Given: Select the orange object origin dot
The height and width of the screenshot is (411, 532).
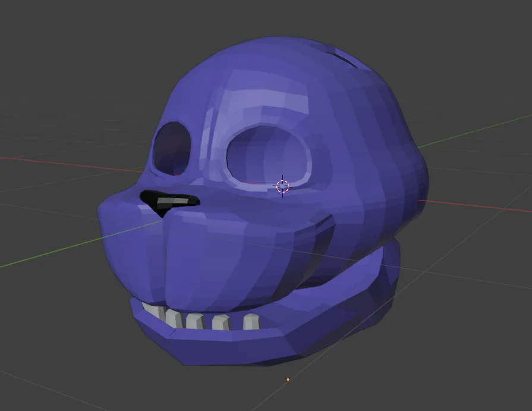Looking at the screenshot, I should point(288,379).
